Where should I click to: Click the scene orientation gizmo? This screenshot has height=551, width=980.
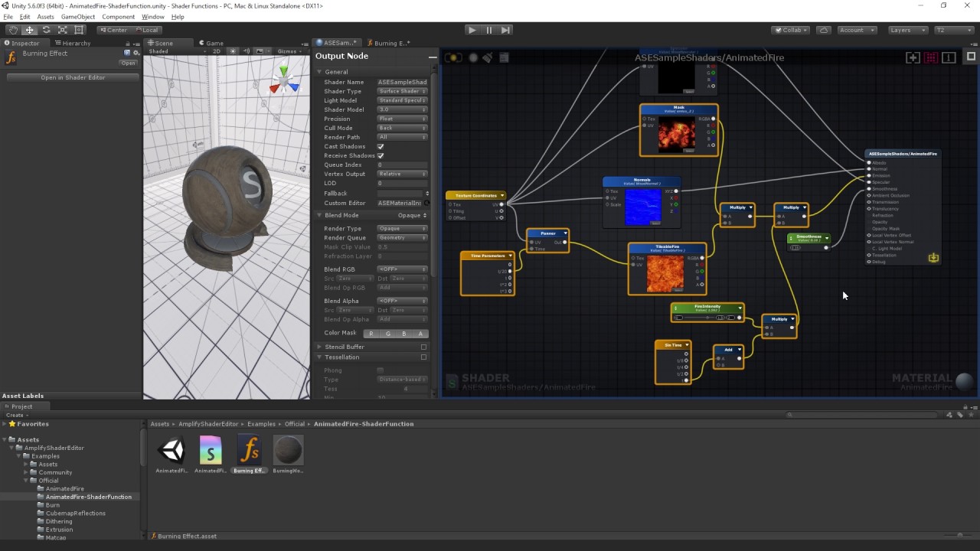coord(285,80)
